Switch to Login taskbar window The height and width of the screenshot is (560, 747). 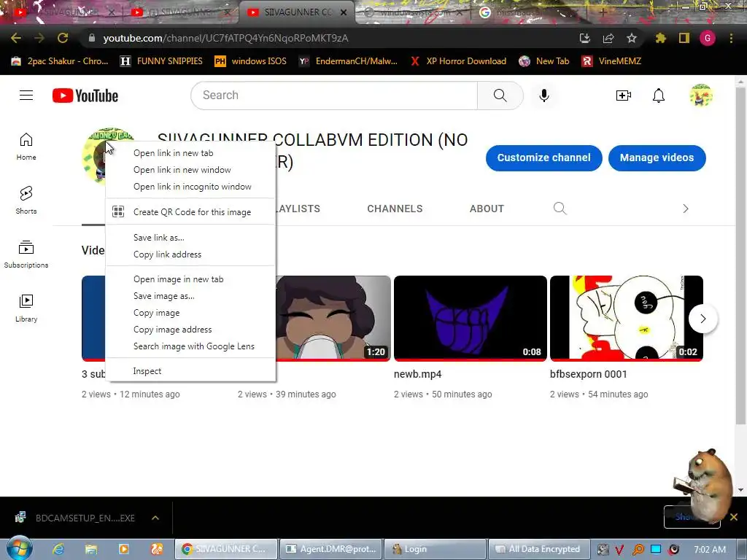435,549
